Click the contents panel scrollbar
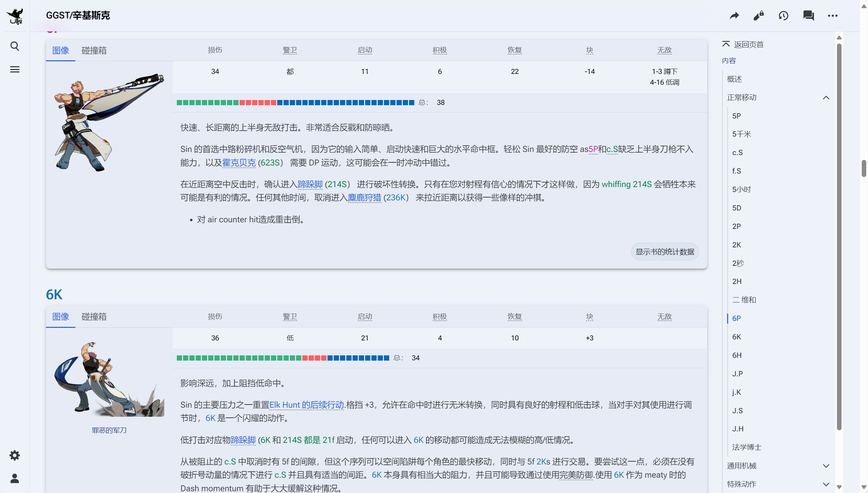Image resolution: width=868 pixels, height=493 pixels. pos(839,237)
